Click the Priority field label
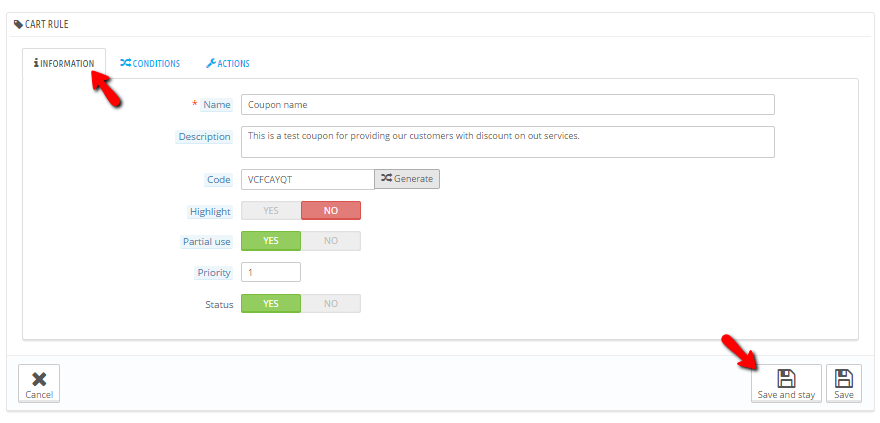 pyautogui.click(x=214, y=273)
